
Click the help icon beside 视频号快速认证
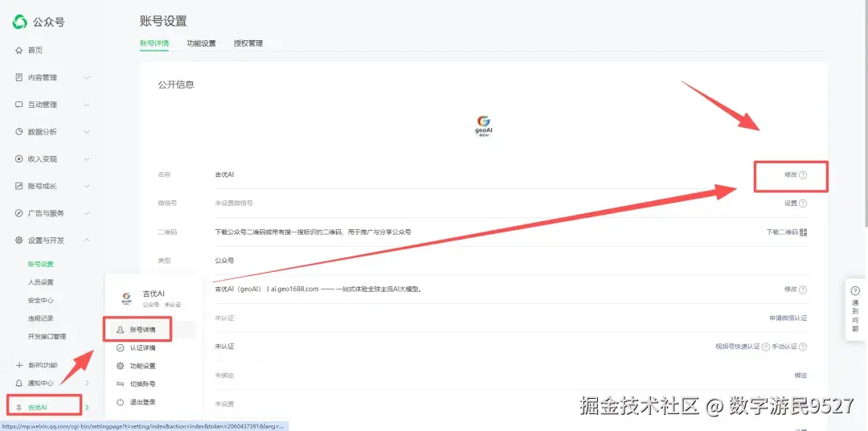[766, 347]
